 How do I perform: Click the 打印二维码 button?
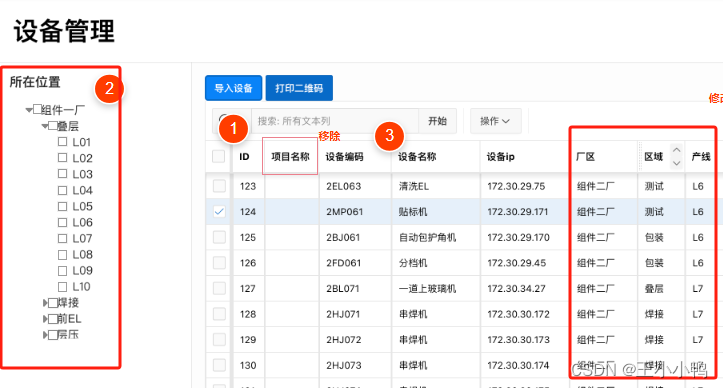(299, 88)
